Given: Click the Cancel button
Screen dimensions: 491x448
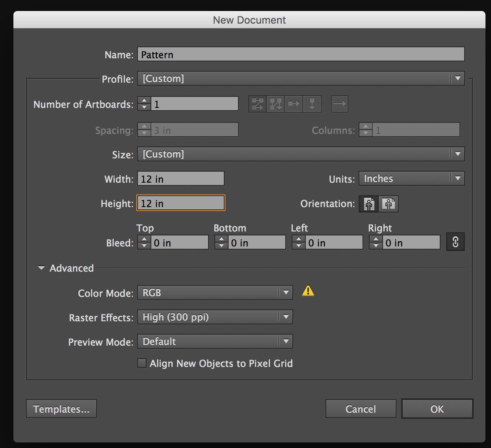Looking at the screenshot, I should click(x=361, y=409).
